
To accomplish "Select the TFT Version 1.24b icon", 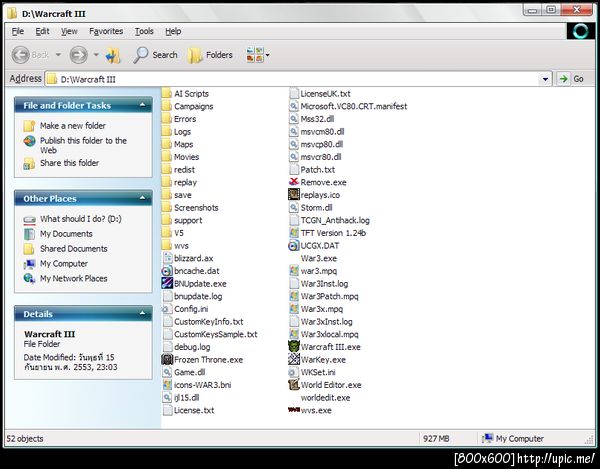I will 293,233.
